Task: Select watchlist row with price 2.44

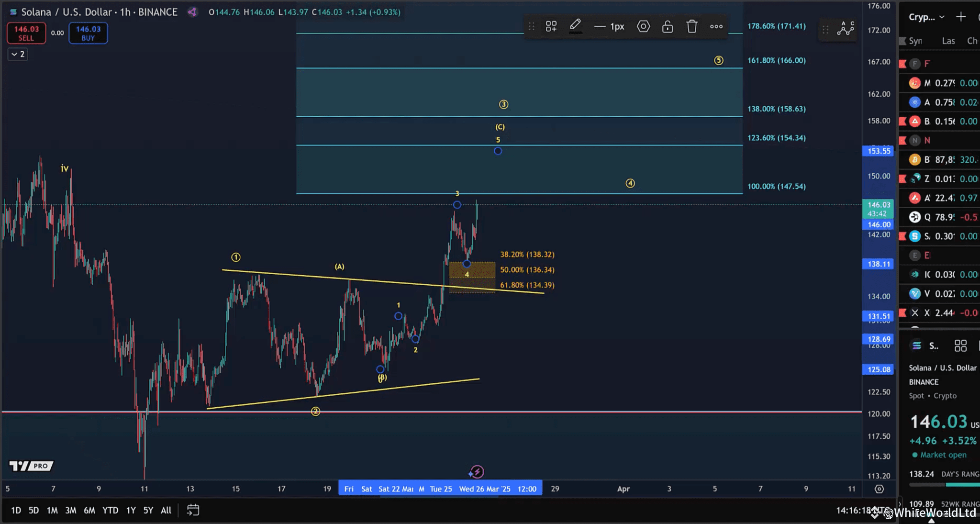Action: coord(939,312)
